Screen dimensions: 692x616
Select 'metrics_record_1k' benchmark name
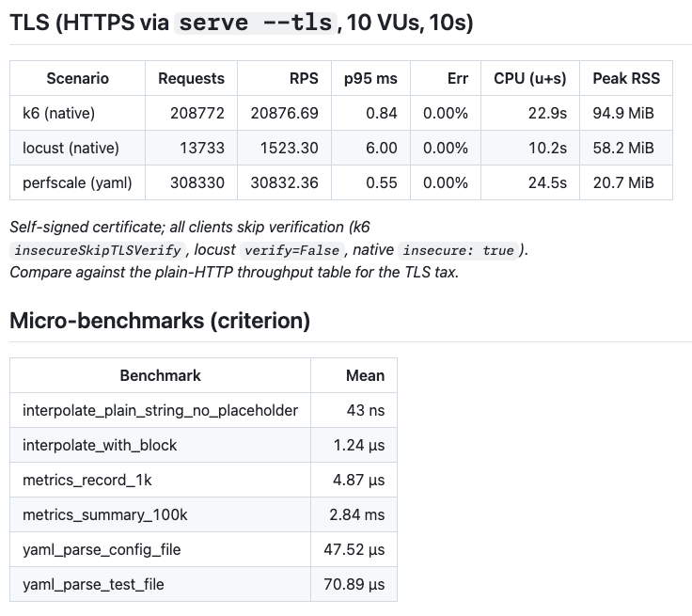click(86, 480)
